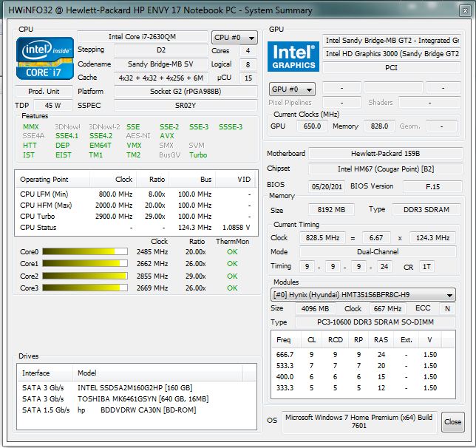Viewport: 476px width, 448px height.
Task: Click the Core0 usage bar
Action: tap(85, 251)
